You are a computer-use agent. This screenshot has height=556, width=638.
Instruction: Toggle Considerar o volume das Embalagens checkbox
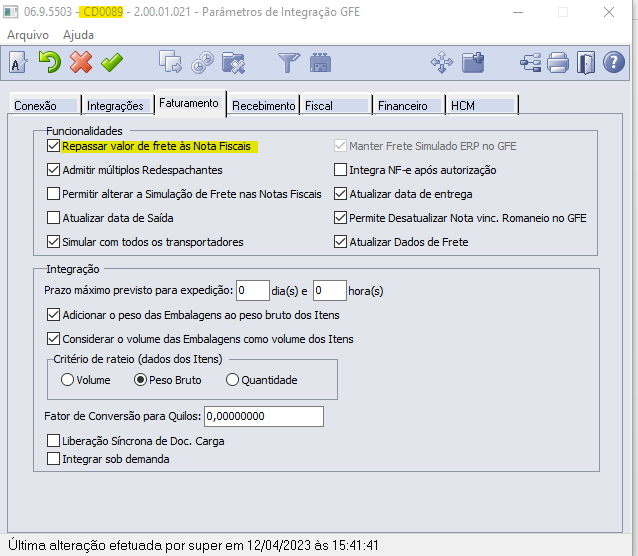(x=53, y=339)
